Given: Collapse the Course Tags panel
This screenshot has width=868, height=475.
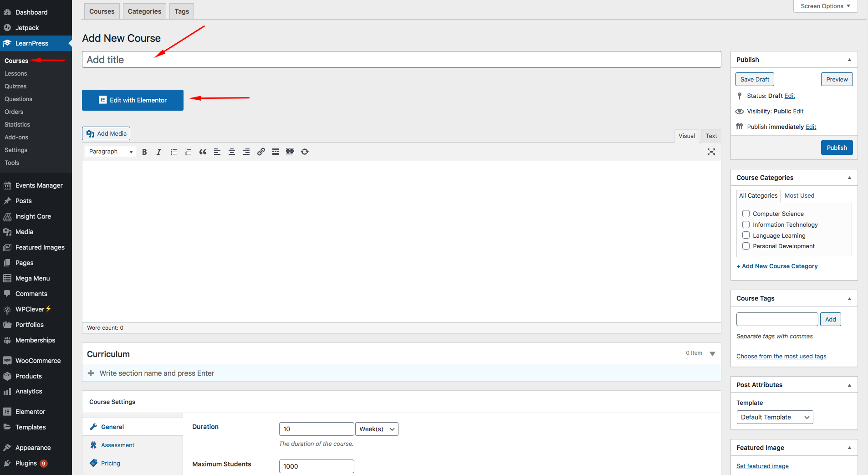Looking at the screenshot, I should click(849, 299).
